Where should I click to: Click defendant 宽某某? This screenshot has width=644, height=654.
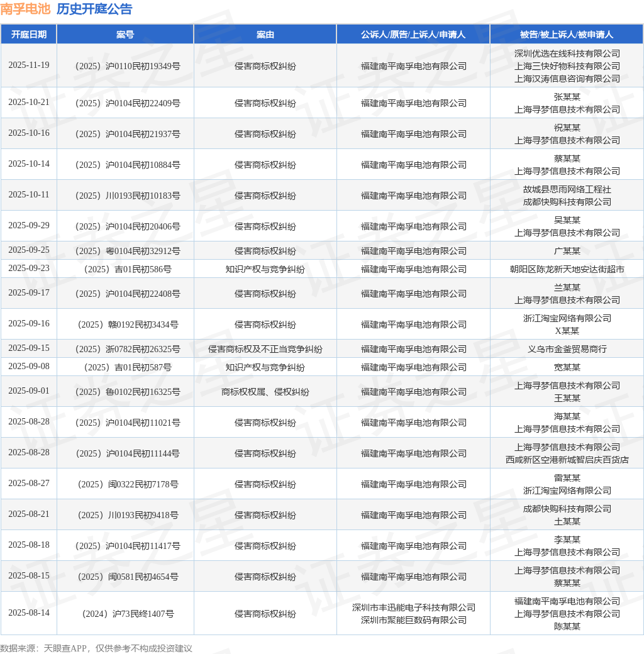tap(567, 368)
